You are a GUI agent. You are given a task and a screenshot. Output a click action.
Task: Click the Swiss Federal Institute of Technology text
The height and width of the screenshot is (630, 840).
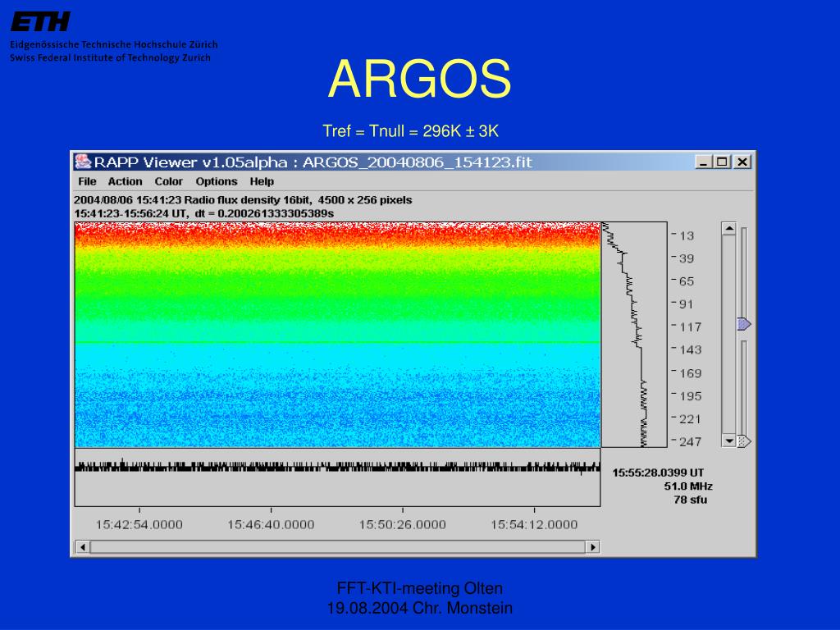point(111,58)
